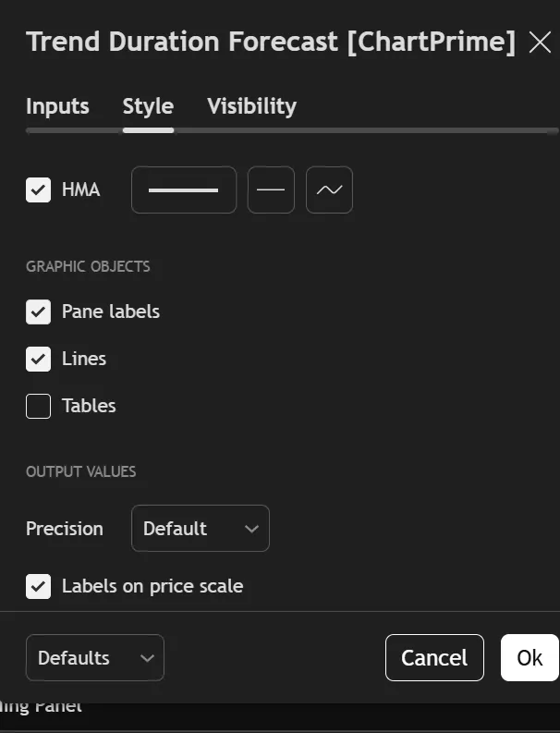Screen dimensions: 560x733
Task: Click the Trading Panel tab below dialog
Action: [42, 706]
